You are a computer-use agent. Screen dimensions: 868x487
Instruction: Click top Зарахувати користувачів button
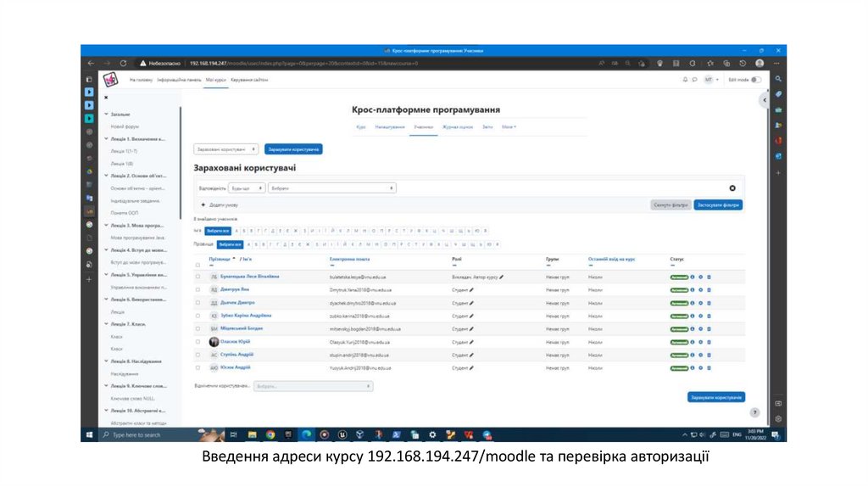pyautogui.click(x=293, y=149)
